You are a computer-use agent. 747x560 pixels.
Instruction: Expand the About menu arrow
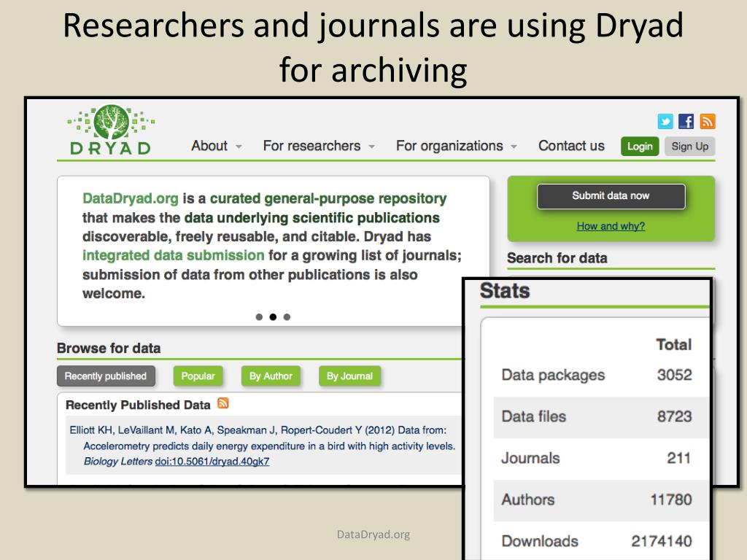point(239,147)
